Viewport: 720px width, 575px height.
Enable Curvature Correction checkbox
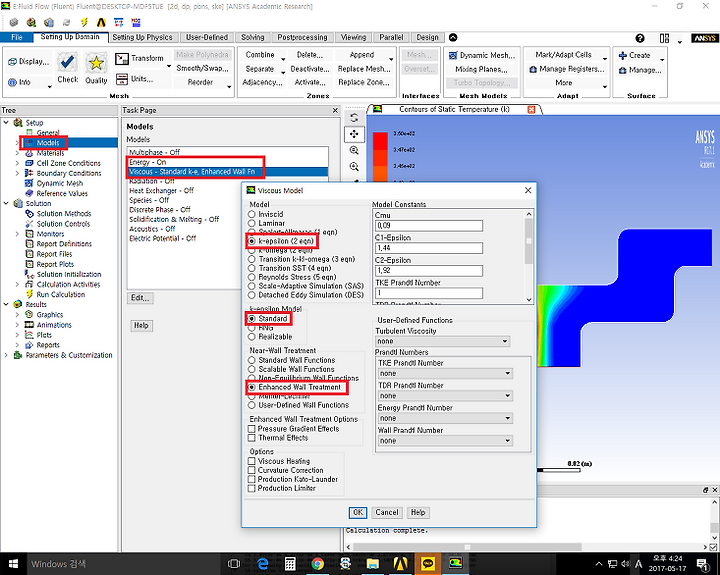tap(252, 470)
